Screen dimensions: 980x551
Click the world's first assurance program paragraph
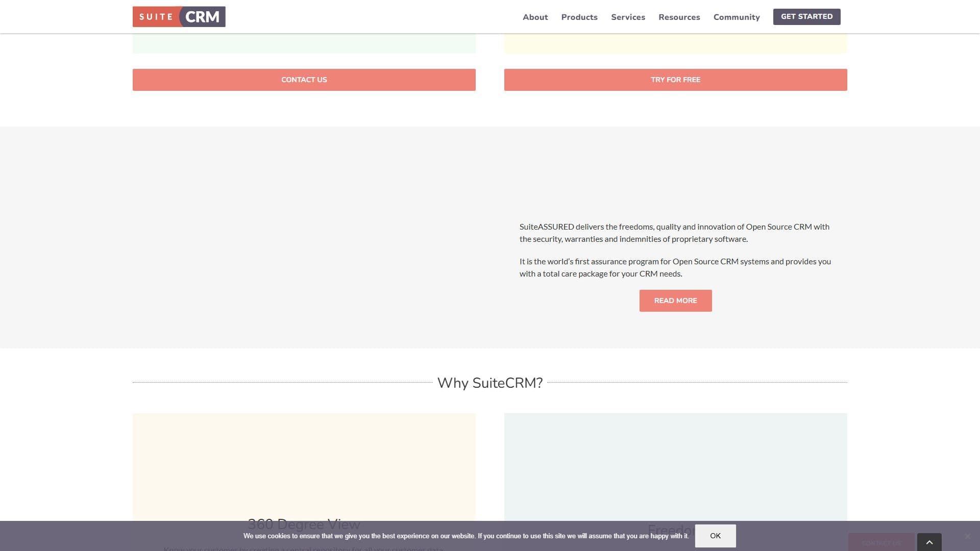coord(675,267)
